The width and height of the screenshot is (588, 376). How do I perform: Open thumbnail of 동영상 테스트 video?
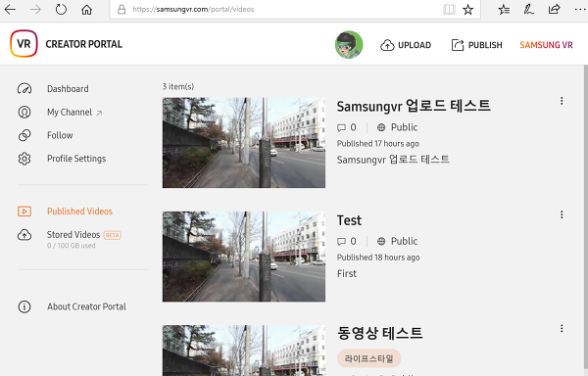click(x=244, y=351)
